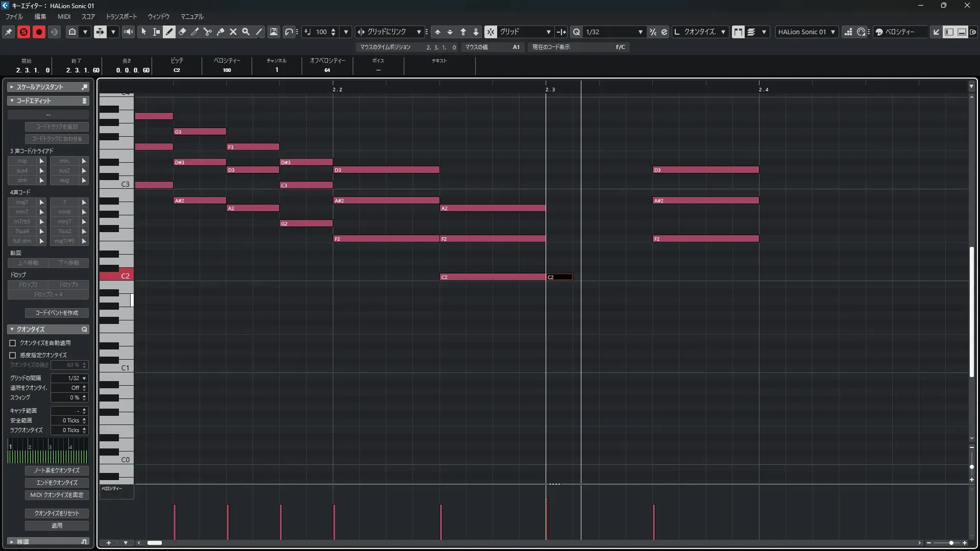Enable the Acoustic Feedback speaker icon

pos(128,32)
